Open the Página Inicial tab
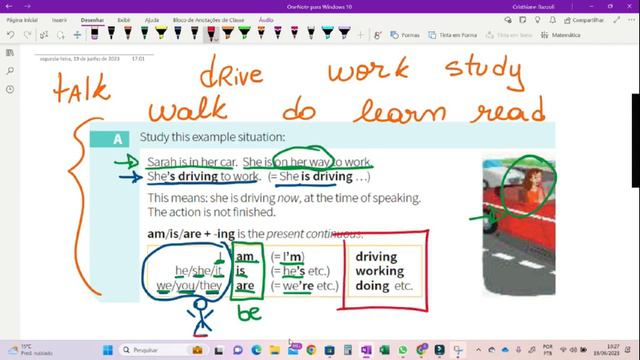Image resolution: width=640 pixels, height=360 pixels. [22, 20]
